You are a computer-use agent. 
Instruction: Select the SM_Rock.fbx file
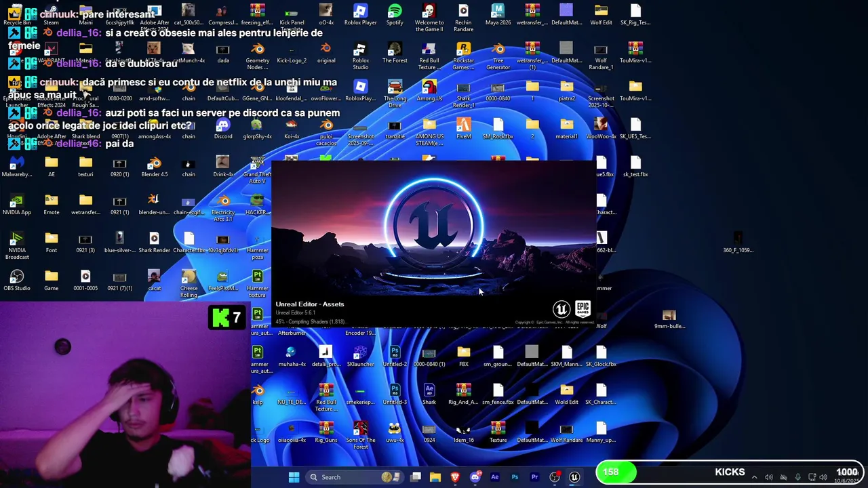coord(498,129)
